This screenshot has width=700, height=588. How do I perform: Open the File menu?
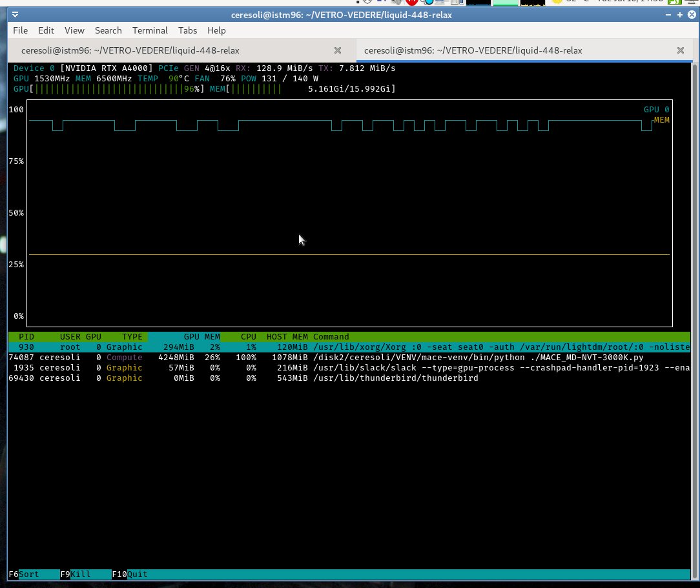(20, 30)
